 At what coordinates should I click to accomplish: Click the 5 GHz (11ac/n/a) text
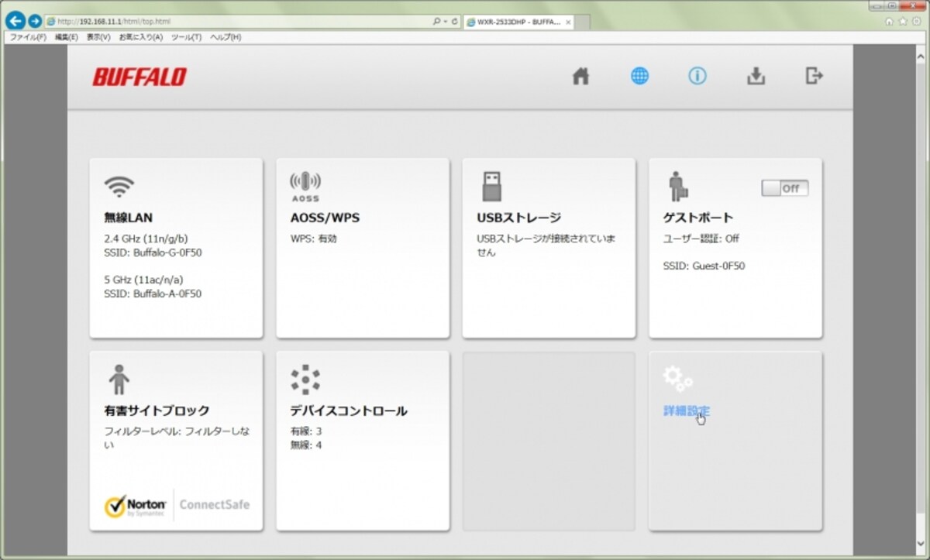[143, 280]
